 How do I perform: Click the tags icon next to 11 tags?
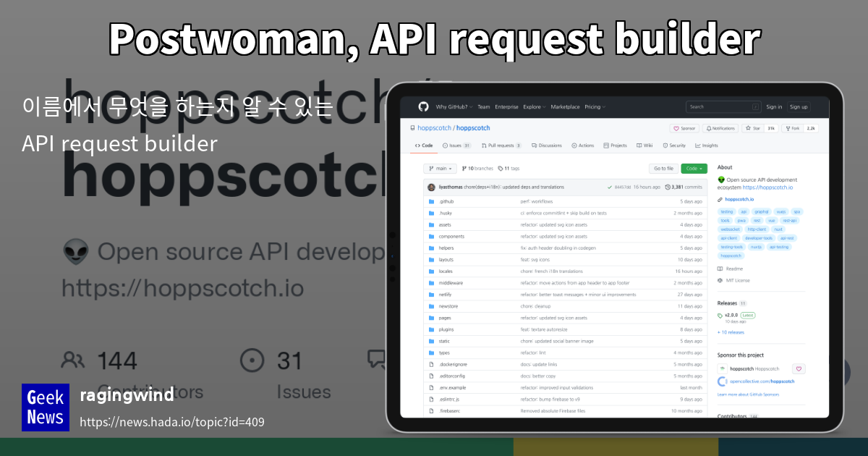501,169
